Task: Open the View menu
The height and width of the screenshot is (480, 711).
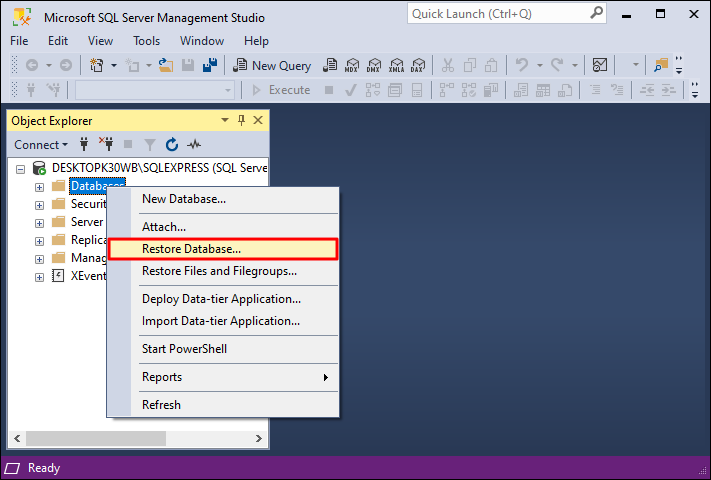Action: (x=100, y=41)
